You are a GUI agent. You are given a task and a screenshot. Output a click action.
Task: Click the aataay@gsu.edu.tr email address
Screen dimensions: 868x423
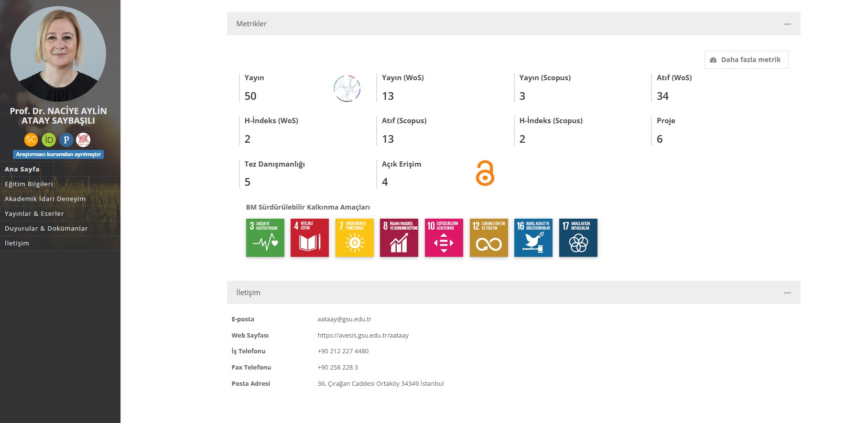coord(344,319)
